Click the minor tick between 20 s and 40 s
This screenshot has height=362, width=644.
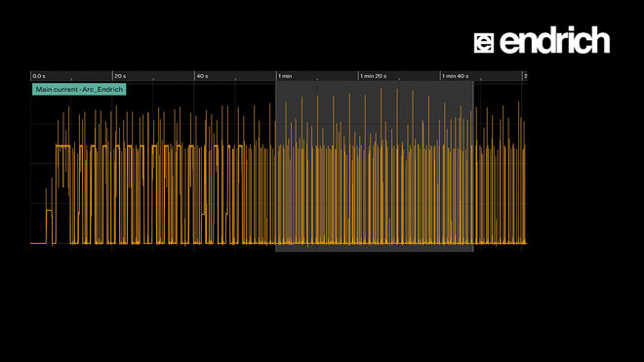(x=153, y=79)
